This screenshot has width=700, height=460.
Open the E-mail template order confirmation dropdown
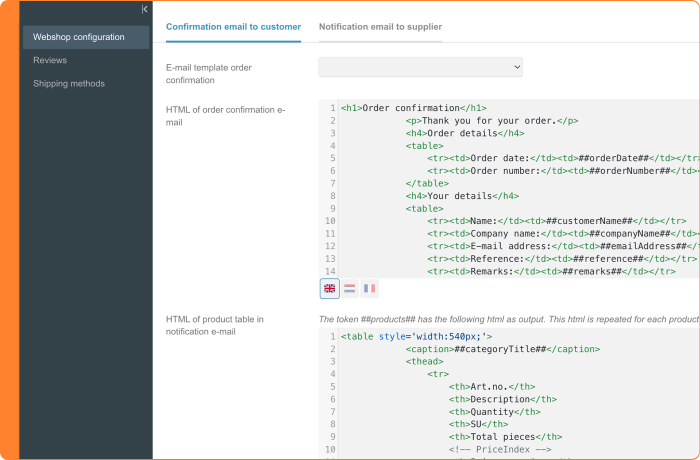421,67
